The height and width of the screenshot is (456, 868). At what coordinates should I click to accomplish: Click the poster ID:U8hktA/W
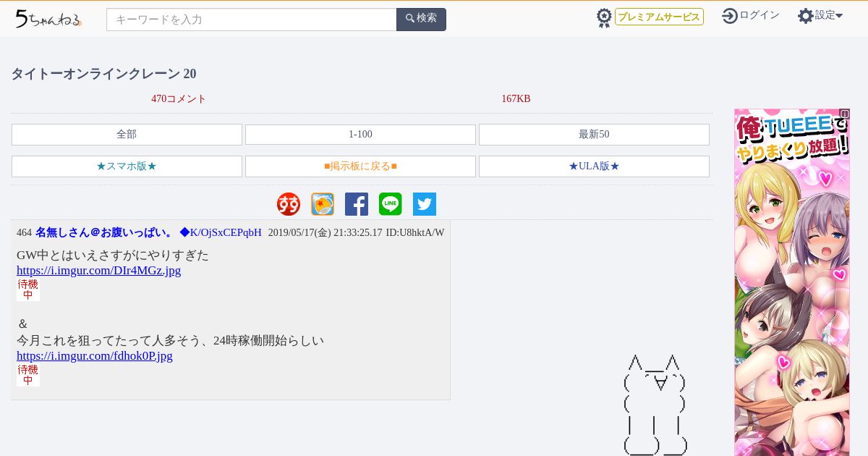click(415, 233)
